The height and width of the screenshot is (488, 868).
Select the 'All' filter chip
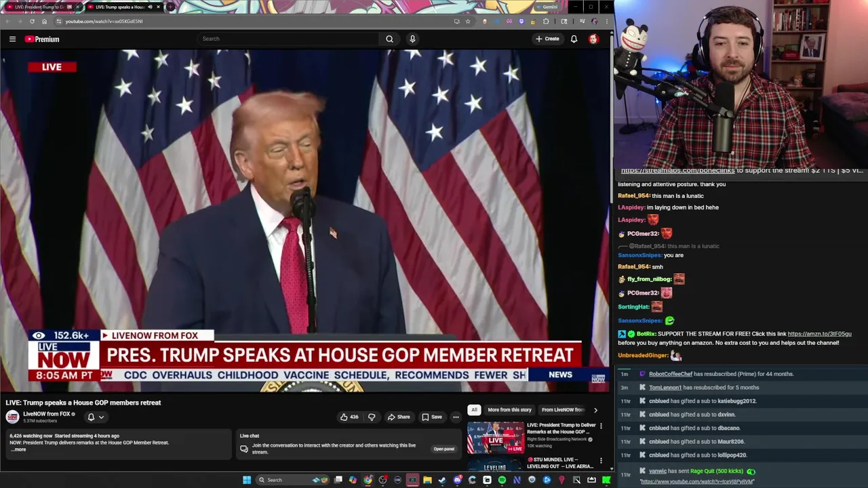(x=474, y=409)
